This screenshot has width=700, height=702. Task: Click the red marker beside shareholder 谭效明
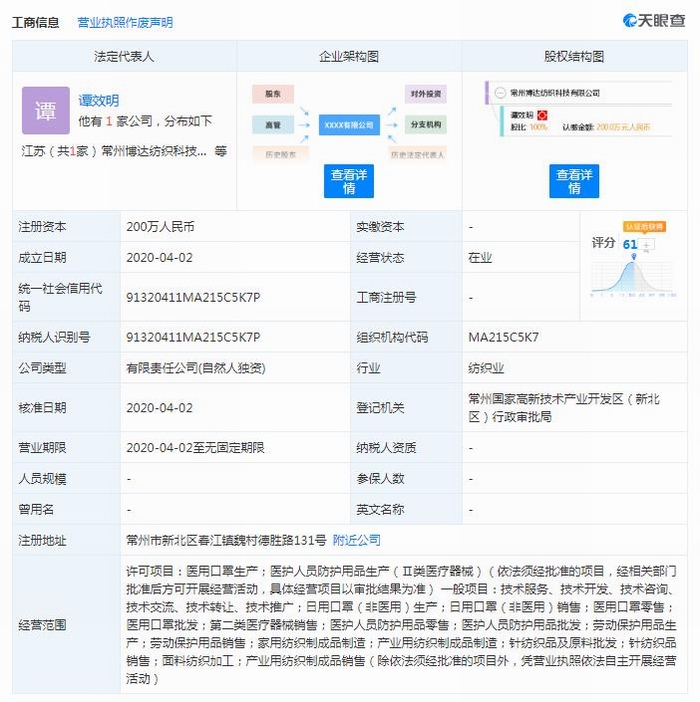click(x=543, y=116)
